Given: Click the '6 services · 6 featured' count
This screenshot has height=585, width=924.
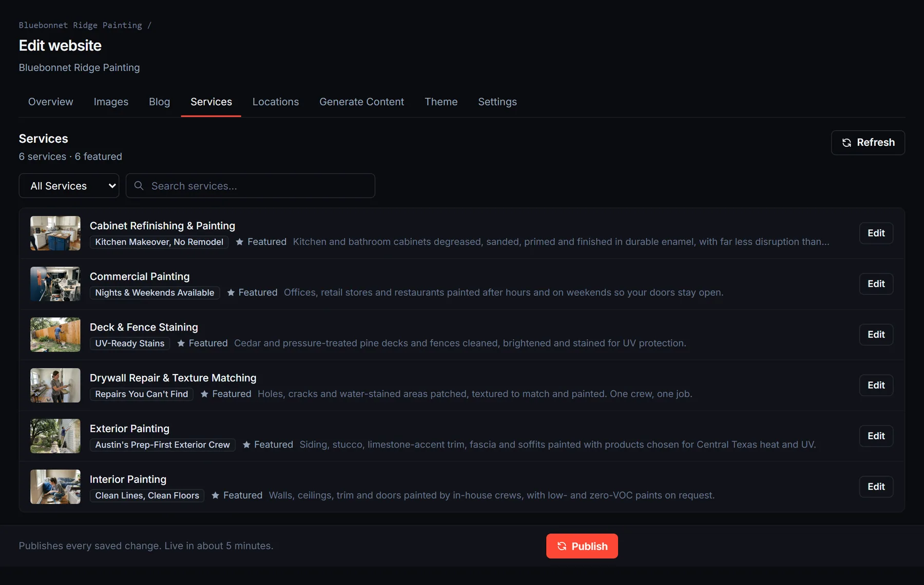Looking at the screenshot, I should (x=70, y=157).
